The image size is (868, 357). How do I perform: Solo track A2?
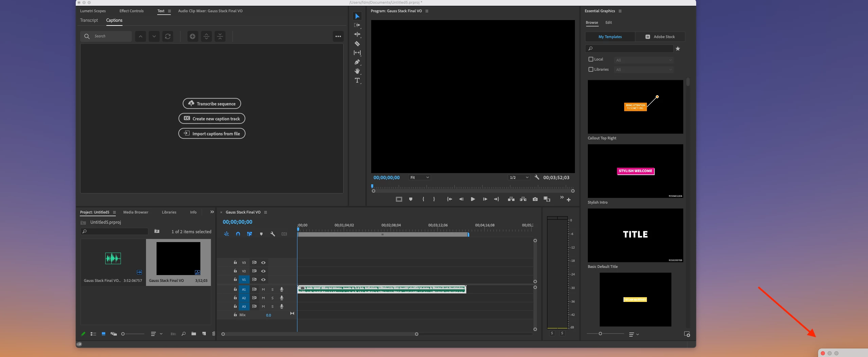pos(272,298)
